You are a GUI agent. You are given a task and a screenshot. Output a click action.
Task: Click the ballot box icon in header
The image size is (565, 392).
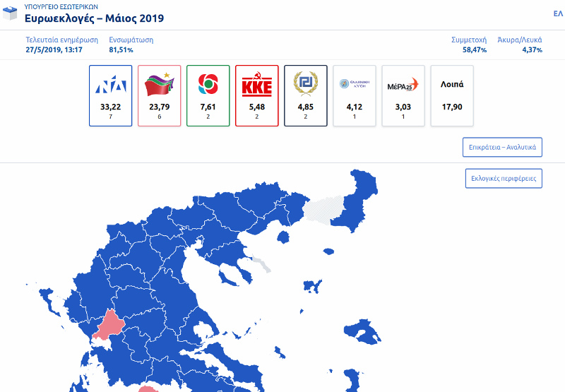click(x=10, y=13)
